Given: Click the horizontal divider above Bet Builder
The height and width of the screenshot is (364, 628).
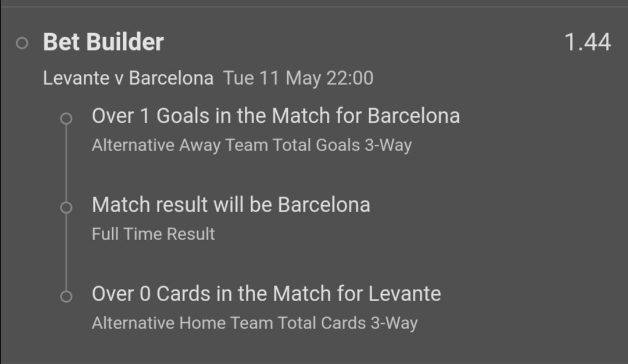Looking at the screenshot, I should [x=314, y=6].
